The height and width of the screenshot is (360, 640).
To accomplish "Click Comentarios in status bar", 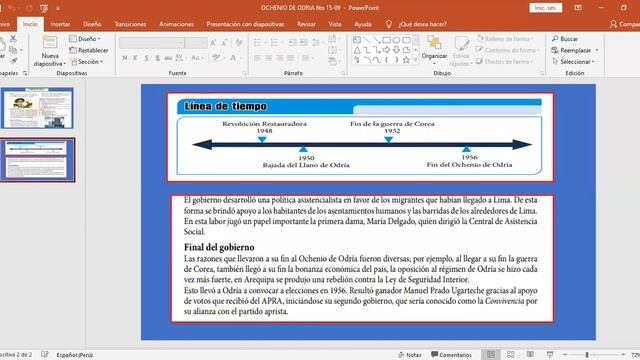I will point(451,355).
